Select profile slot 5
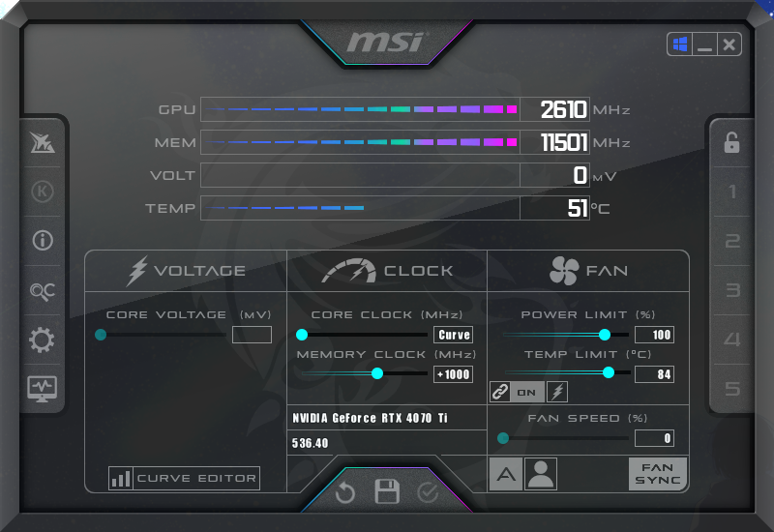This screenshot has height=532, width=774. click(x=732, y=389)
